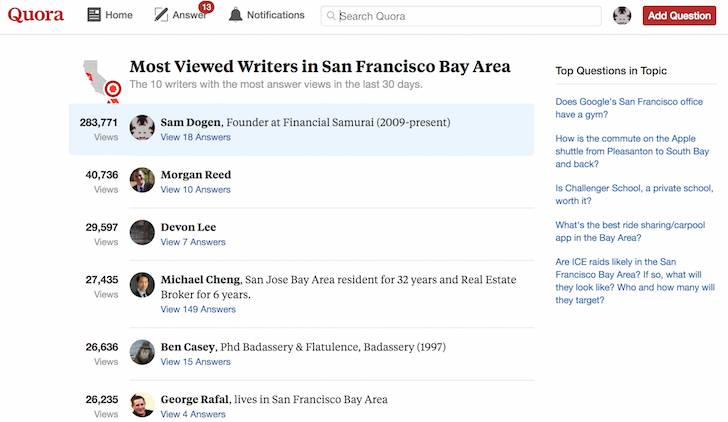Open Michael Cheng's name link
Image resolution: width=728 pixels, height=422 pixels.
point(201,280)
